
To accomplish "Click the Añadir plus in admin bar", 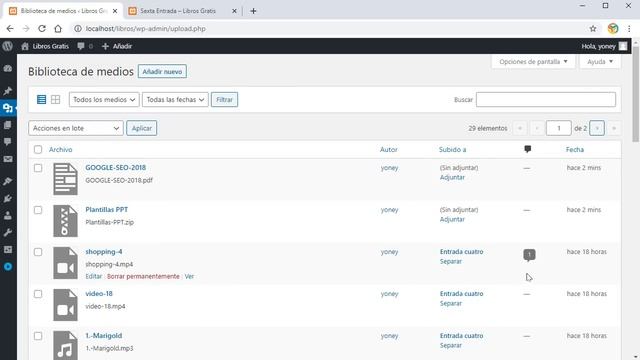I will pos(105,46).
